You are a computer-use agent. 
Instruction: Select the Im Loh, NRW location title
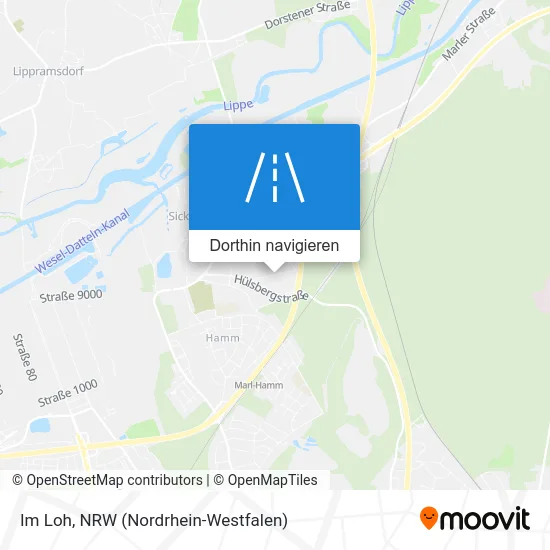[x=154, y=520]
